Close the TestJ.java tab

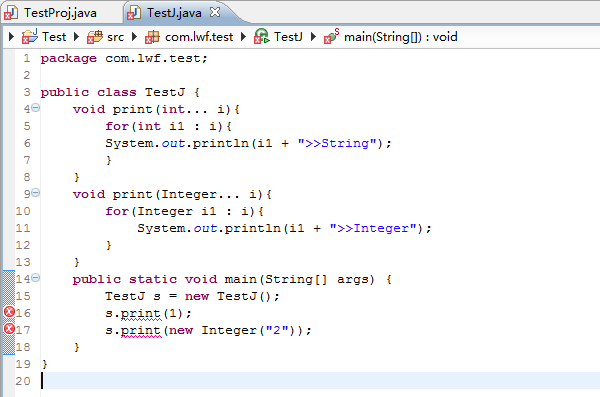(215, 12)
